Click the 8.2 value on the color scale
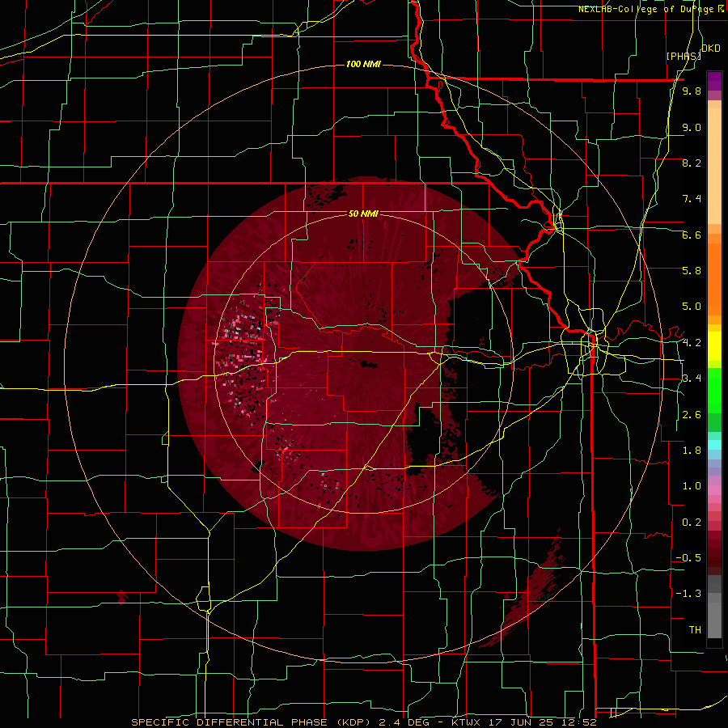The image size is (728, 728). point(692,163)
